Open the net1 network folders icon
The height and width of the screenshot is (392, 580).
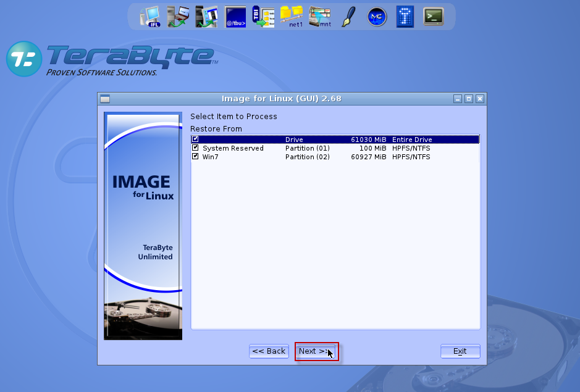point(292,17)
